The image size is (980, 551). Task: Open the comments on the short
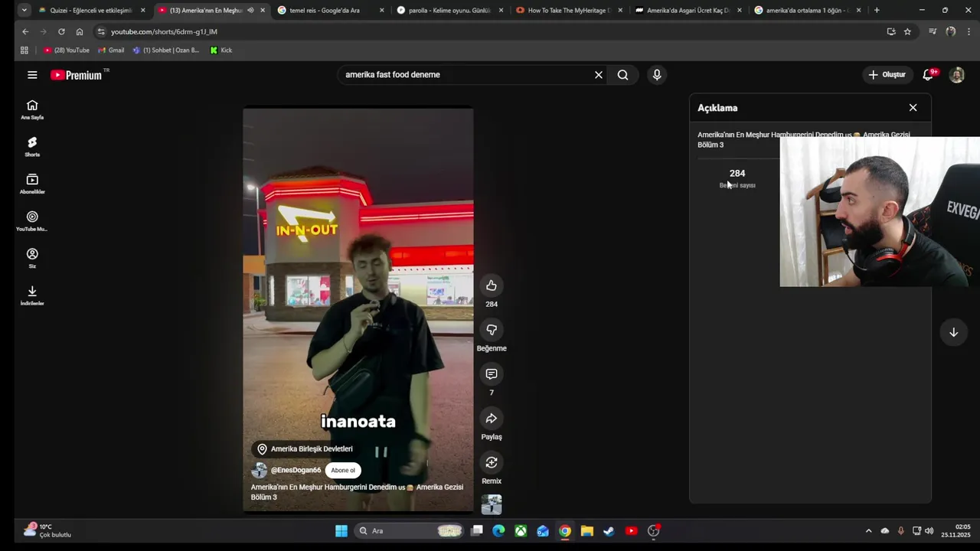492,374
